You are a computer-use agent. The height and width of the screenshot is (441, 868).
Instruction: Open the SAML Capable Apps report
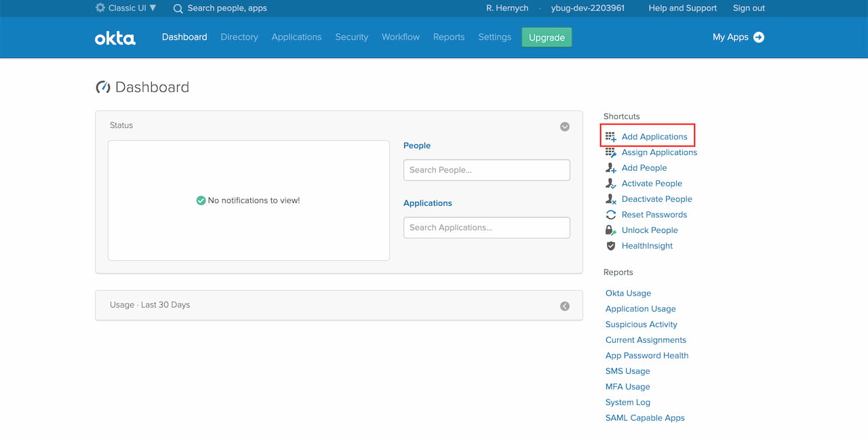(645, 418)
